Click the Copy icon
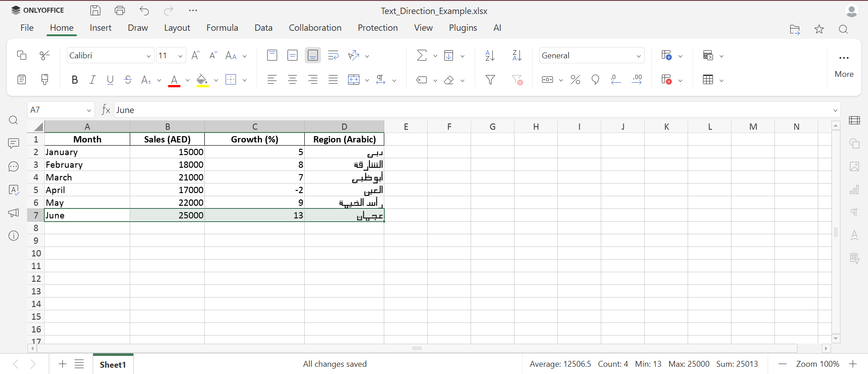868x374 pixels. [21, 55]
